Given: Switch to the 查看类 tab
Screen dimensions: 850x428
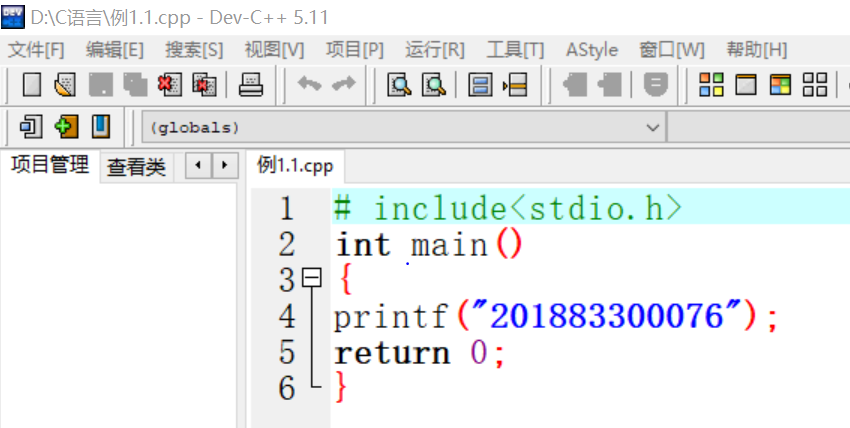Looking at the screenshot, I should 136,167.
